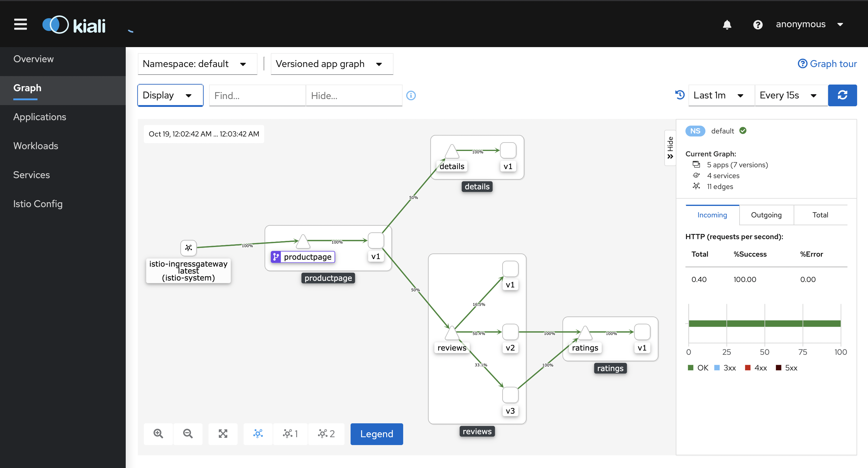Select the Outgoing tab in the panel

coord(765,214)
